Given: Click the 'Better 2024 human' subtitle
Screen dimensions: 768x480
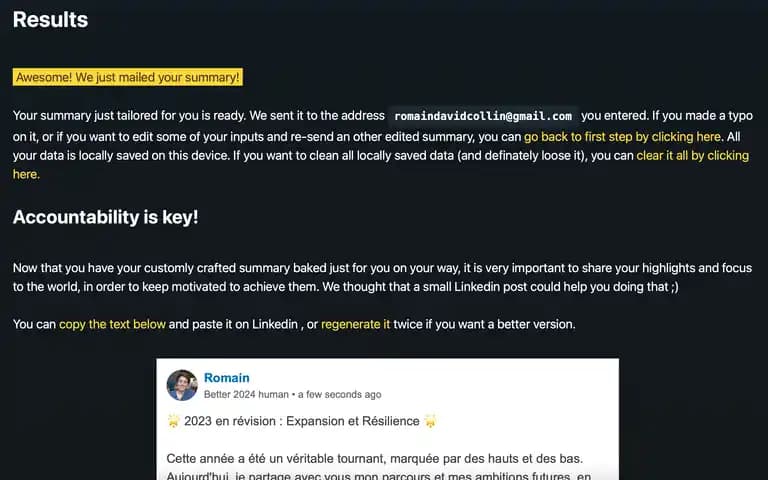Looking at the screenshot, I should click(246, 394).
